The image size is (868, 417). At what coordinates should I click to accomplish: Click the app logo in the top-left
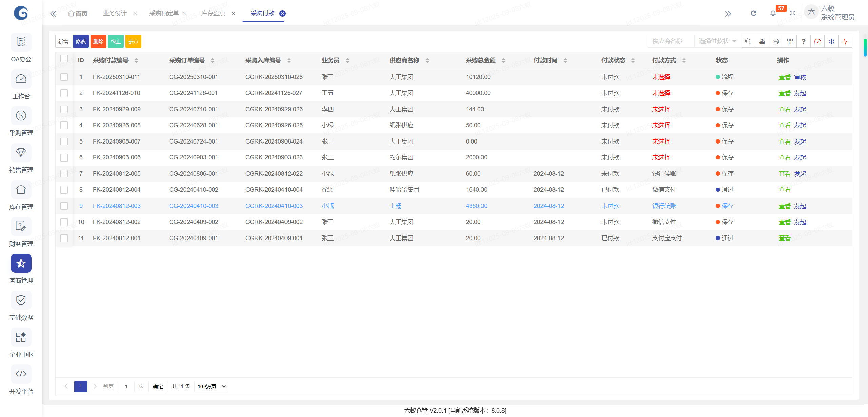tap(21, 13)
